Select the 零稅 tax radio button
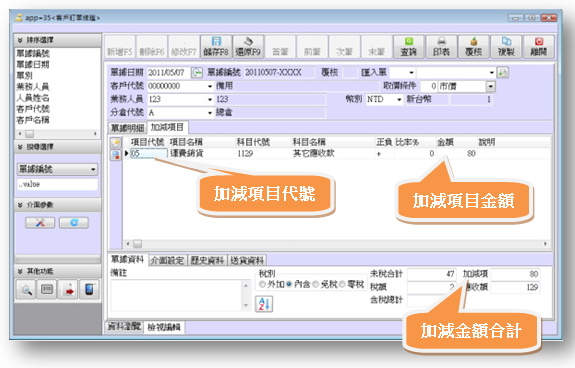 342,284
